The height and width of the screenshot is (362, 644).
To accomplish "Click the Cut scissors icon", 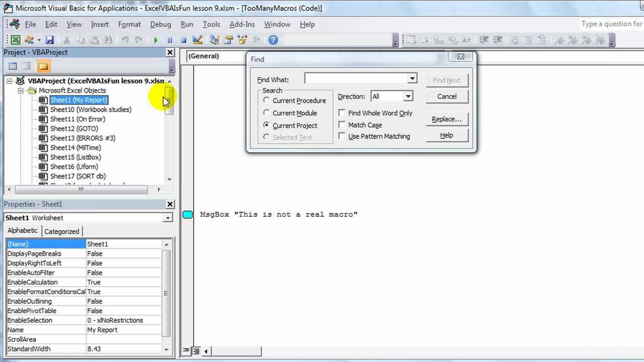I will pos(66,40).
